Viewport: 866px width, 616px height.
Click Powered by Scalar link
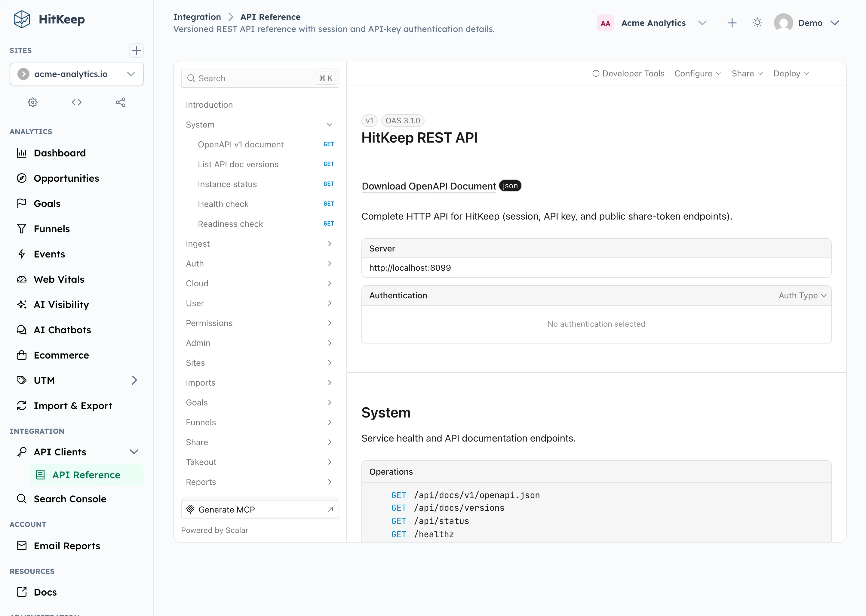214,530
